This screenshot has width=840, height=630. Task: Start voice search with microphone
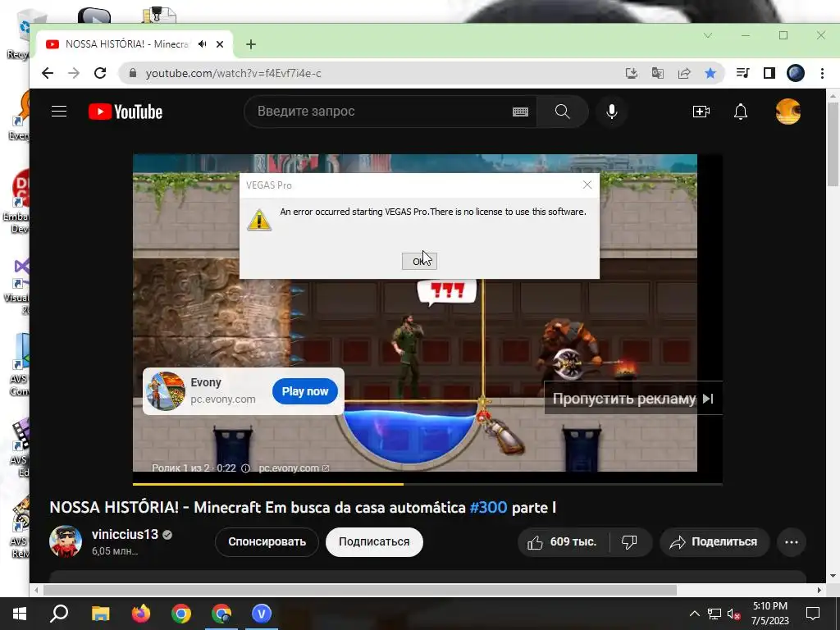pos(612,112)
